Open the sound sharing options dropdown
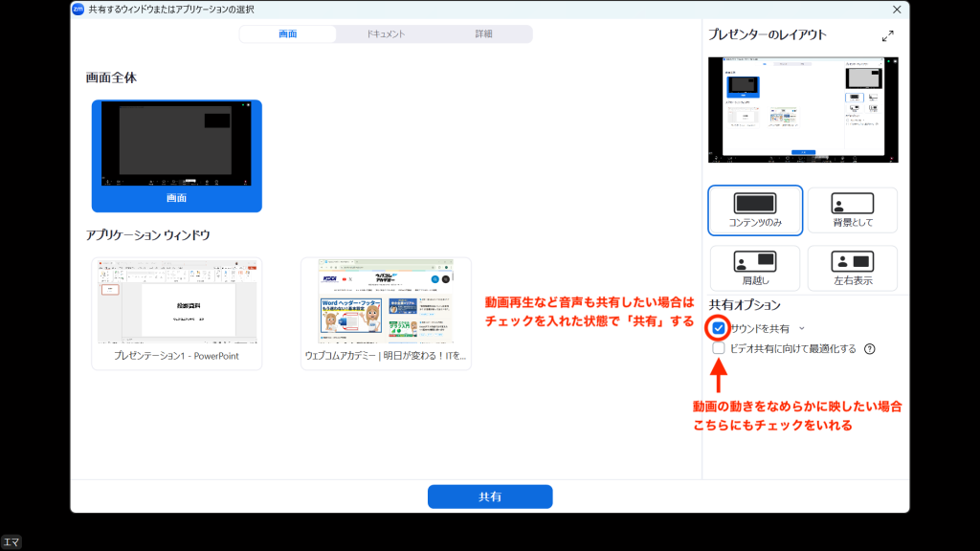Viewport: 980px width, 551px height. pos(802,328)
